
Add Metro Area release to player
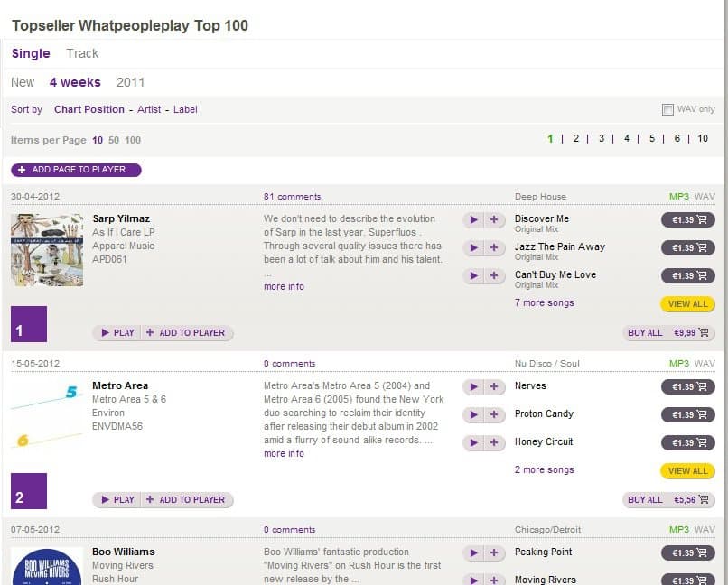click(x=187, y=499)
